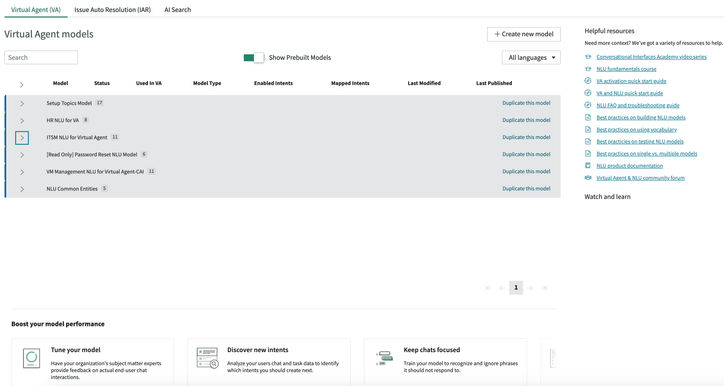Expand the NLU Common Entities row
Image resolution: width=724 pixels, height=386 pixels.
(22, 189)
